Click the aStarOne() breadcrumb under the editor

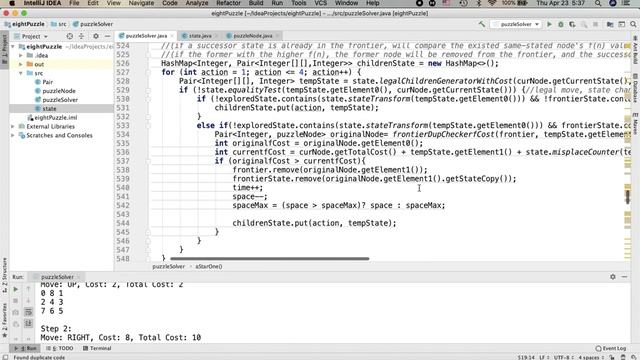(x=209, y=267)
